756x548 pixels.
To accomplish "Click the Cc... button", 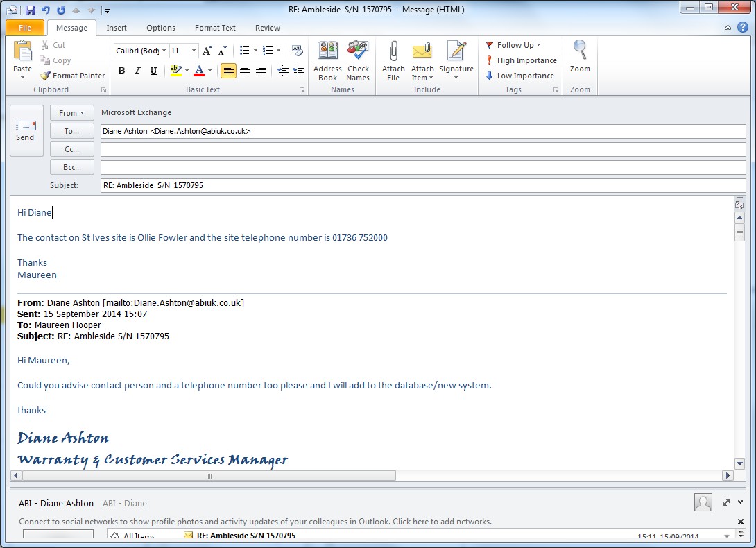I will [x=72, y=149].
